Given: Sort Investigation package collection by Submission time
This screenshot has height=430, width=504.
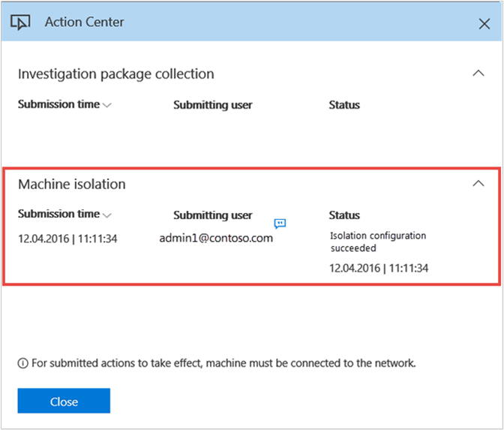Looking at the screenshot, I should click(58, 105).
